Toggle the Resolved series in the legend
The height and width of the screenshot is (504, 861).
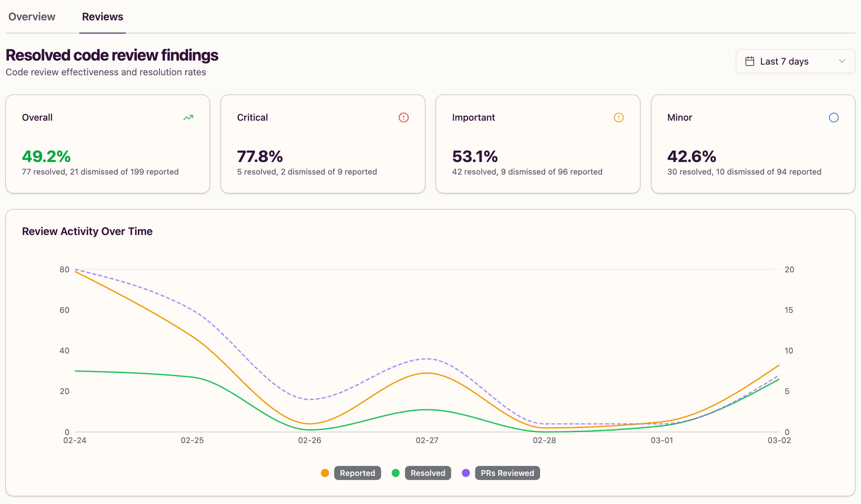[428, 473]
